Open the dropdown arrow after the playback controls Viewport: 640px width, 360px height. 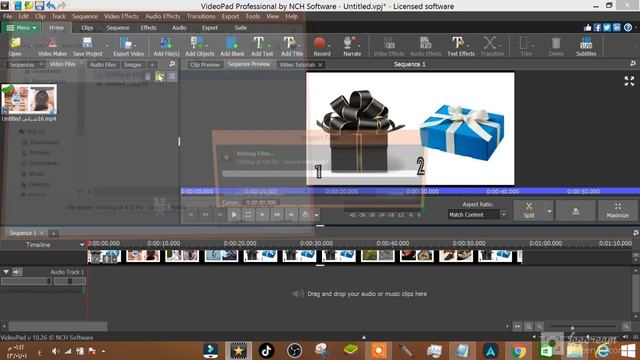click(316, 215)
